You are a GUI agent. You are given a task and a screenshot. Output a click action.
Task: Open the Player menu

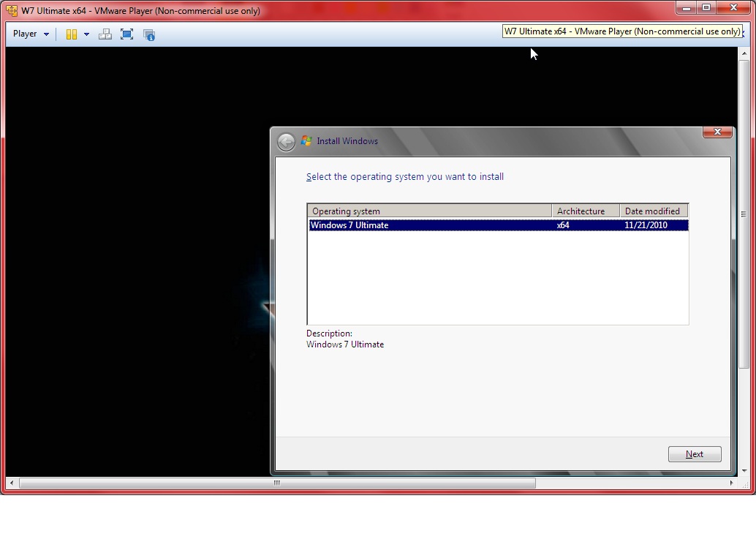[x=31, y=34]
